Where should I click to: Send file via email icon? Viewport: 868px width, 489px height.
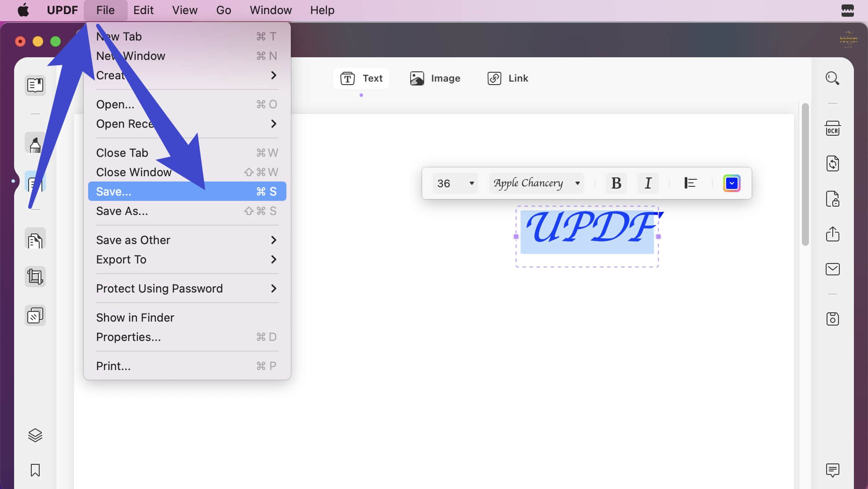coord(832,269)
